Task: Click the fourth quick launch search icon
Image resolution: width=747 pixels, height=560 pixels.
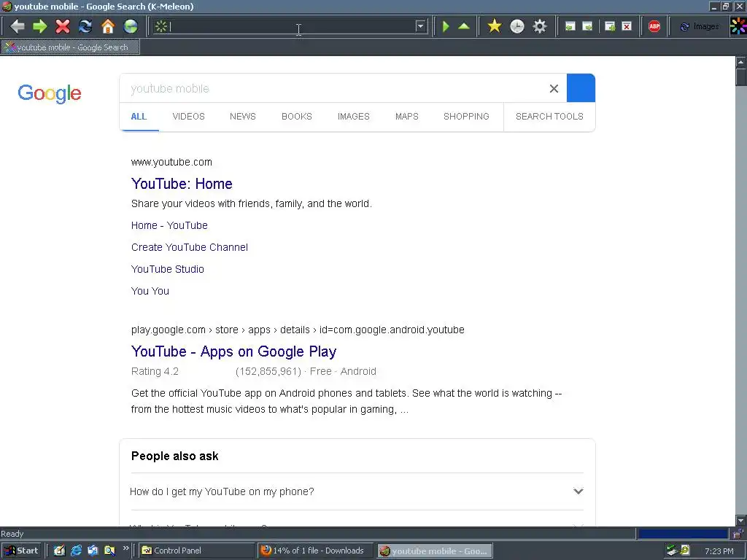Action: (x=109, y=551)
